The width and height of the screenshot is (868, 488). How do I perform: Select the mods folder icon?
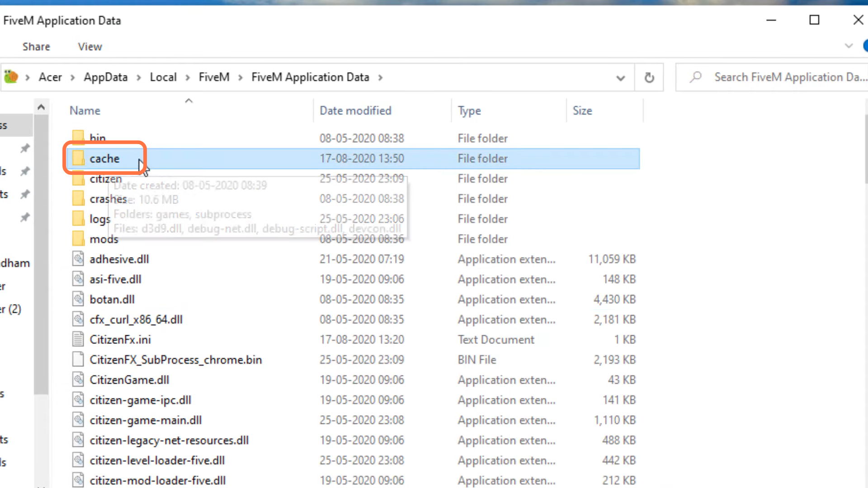point(78,239)
